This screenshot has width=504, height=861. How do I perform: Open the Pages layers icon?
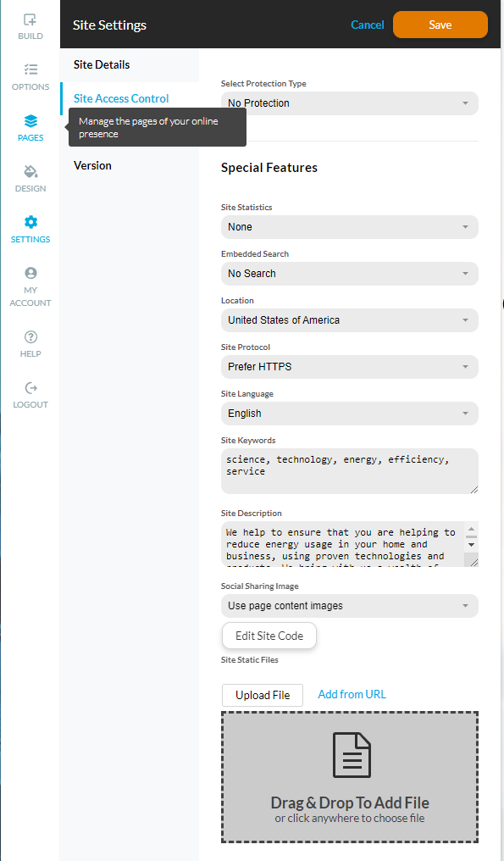(x=30, y=121)
